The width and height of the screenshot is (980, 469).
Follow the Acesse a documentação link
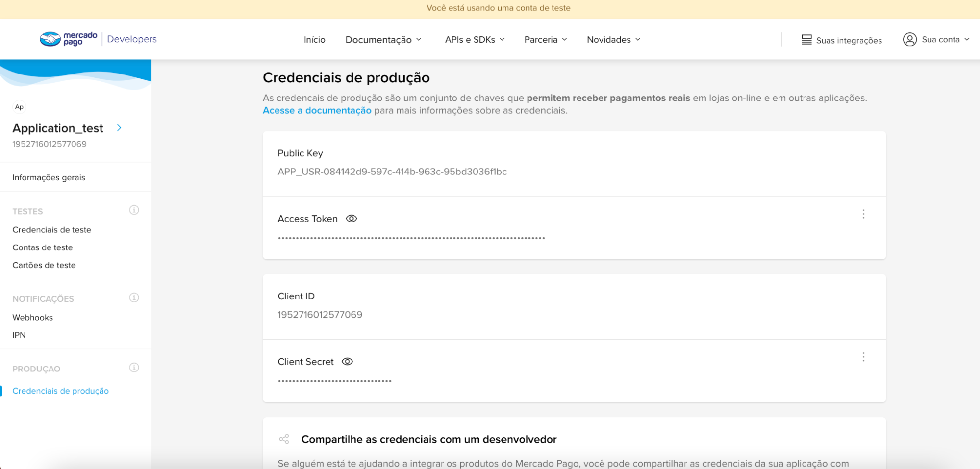[x=317, y=110]
